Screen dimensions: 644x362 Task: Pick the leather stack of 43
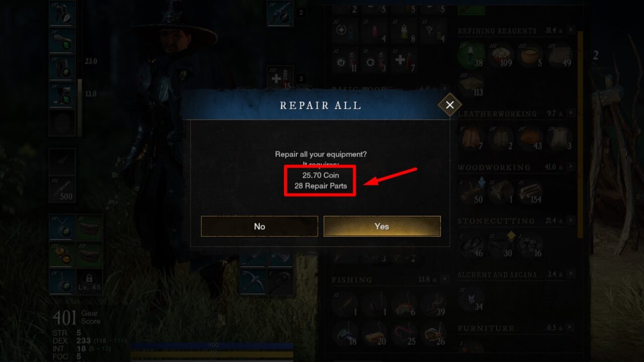coord(530,138)
